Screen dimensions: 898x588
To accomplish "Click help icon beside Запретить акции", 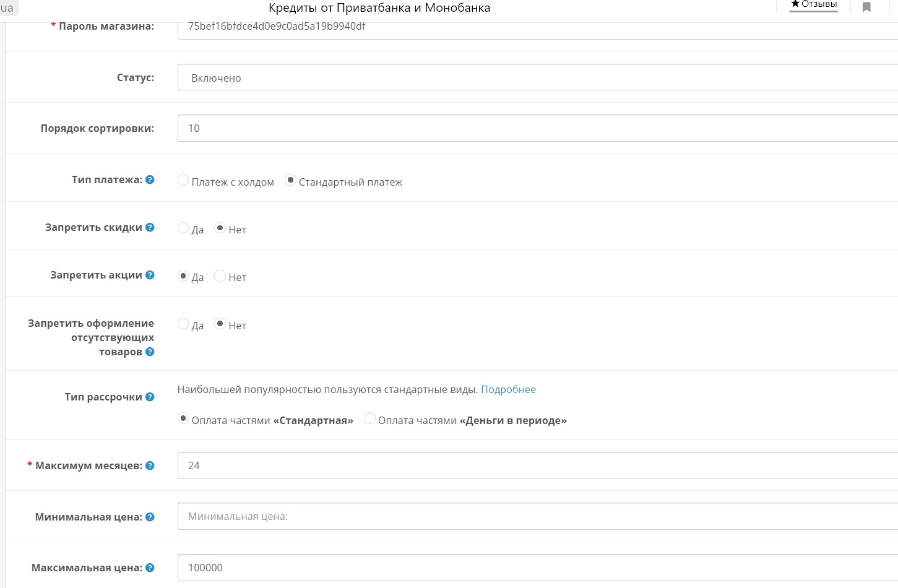I will [150, 275].
